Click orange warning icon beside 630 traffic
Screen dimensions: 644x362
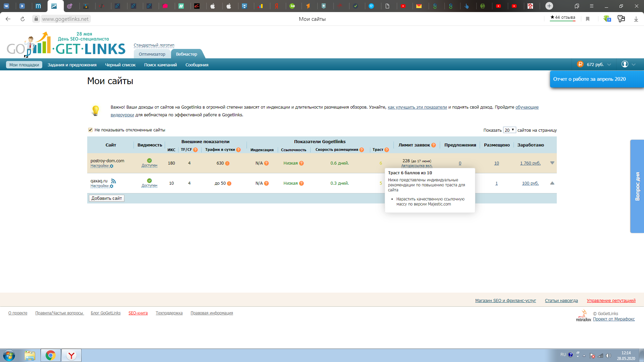227,164
